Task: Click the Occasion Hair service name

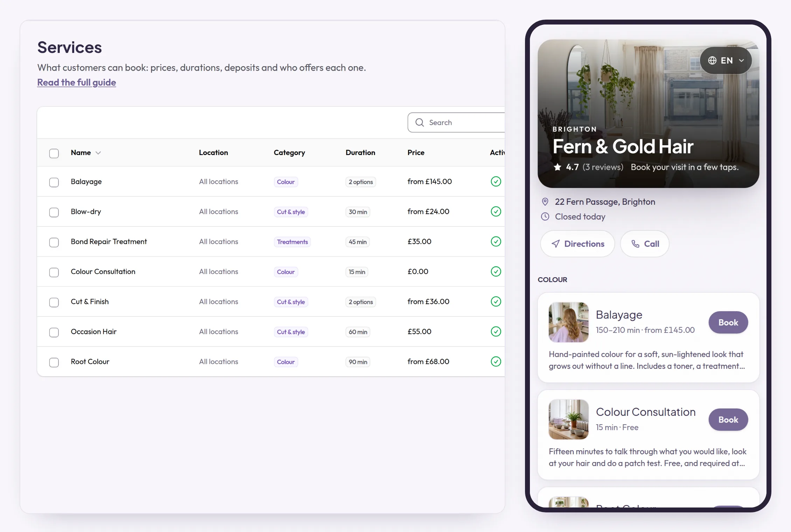Action: tap(93, 331)
